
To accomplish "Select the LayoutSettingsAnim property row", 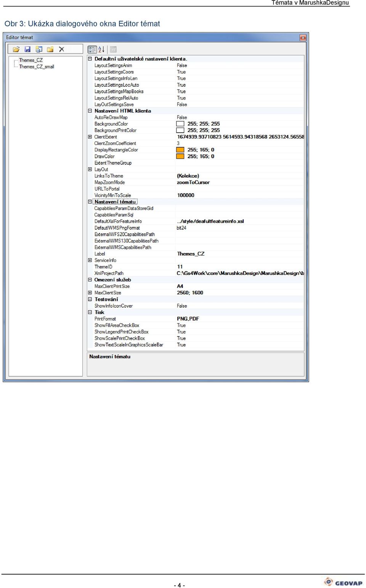I will [x=199, y=66].
